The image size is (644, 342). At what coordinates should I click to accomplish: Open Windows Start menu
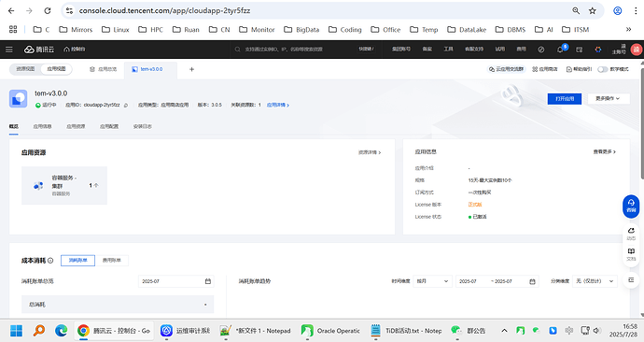17,331
